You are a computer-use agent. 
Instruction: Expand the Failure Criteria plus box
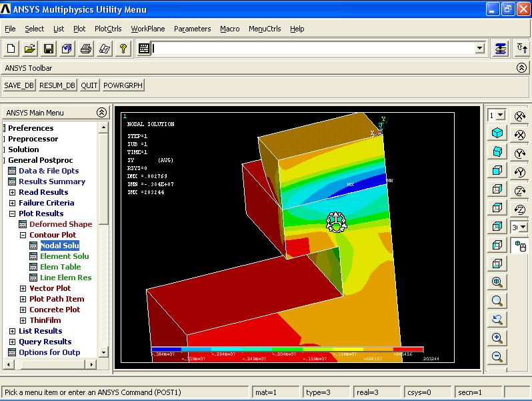point(12,203)
